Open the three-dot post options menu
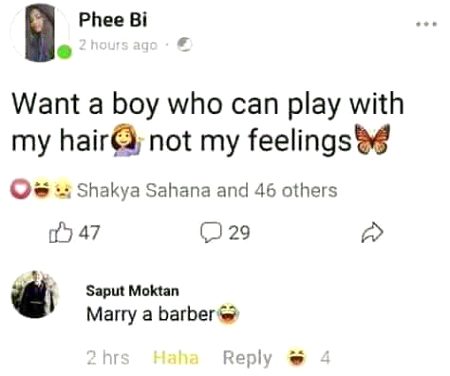 426,24
